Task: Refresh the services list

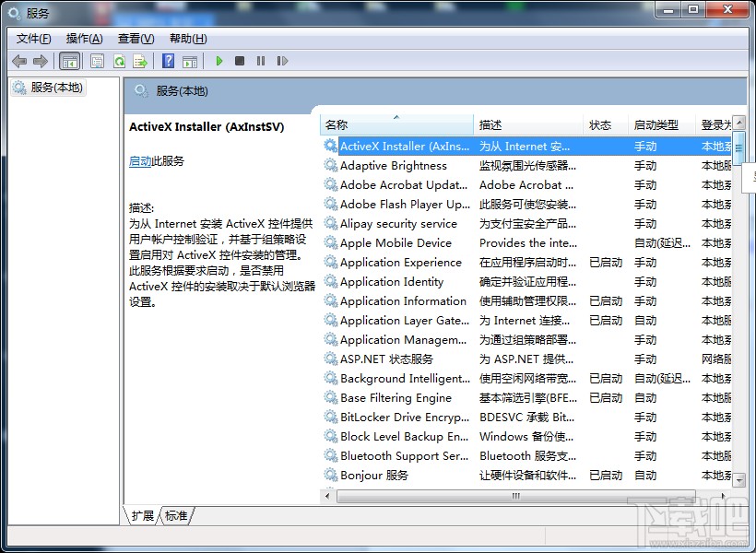Action: pos(118,60)
